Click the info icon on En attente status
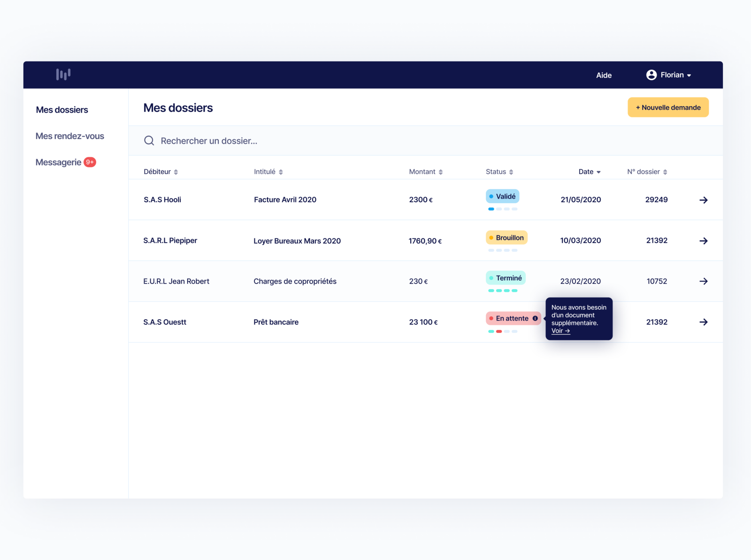 (536, 318)
